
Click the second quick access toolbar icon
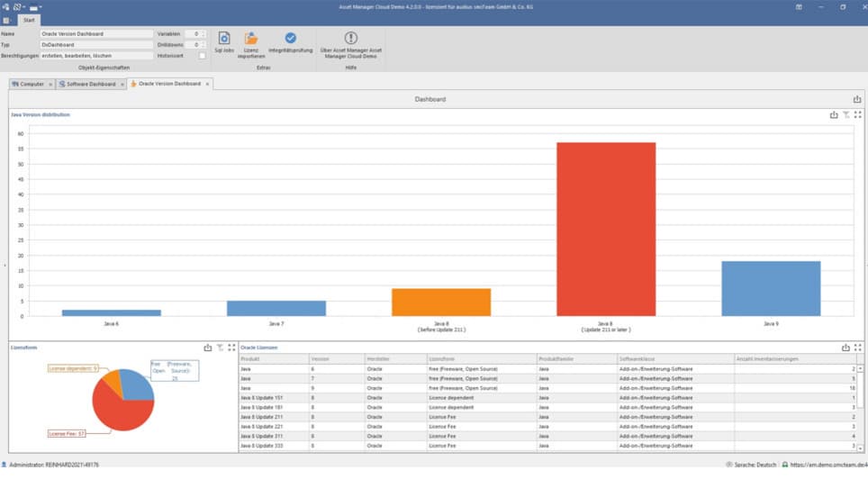[17, 7]
